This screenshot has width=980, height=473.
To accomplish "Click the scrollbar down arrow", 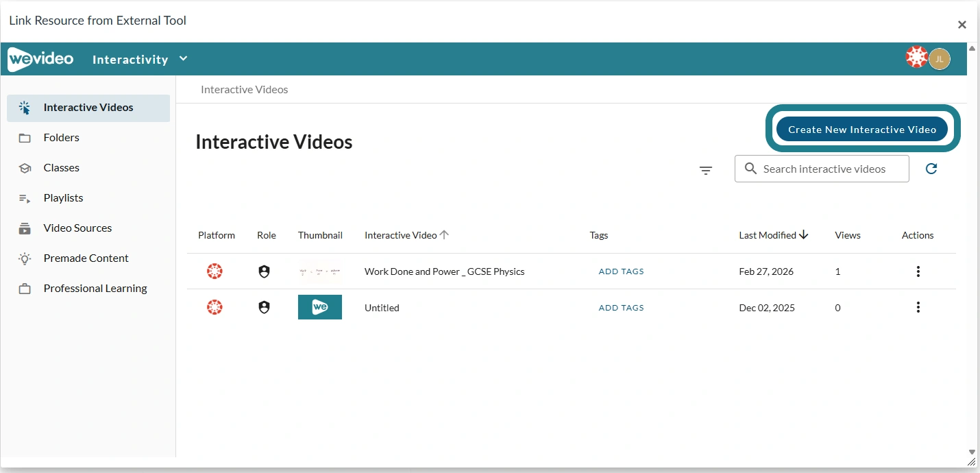I will (x=972, y=452).
